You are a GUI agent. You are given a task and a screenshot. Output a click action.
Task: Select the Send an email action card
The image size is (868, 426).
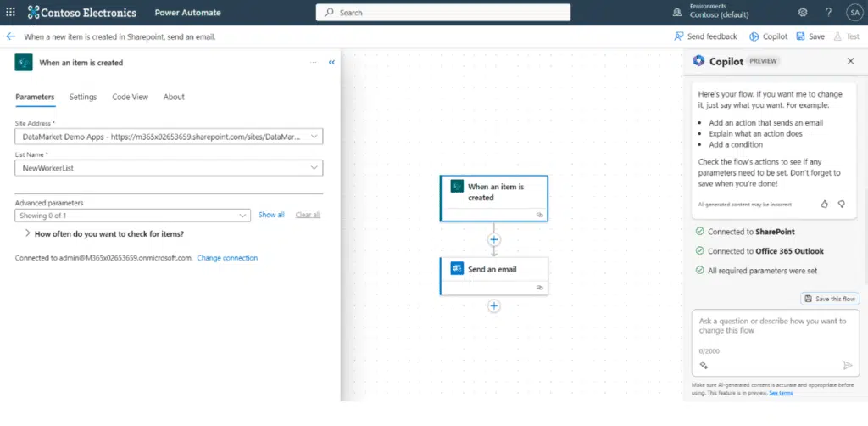click(x=494, y=276)
